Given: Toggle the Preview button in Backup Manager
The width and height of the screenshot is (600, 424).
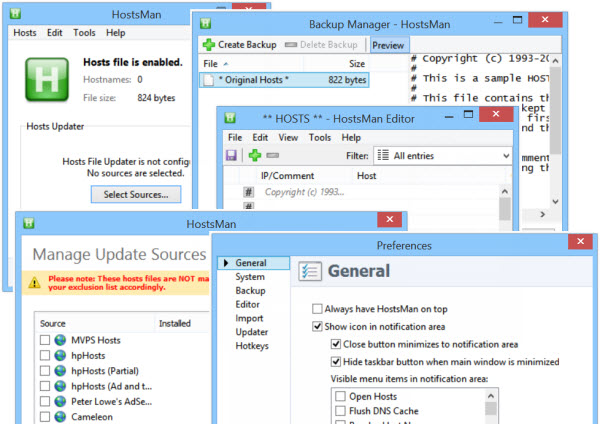Looking at the screenshot, I should coord(388,45).
